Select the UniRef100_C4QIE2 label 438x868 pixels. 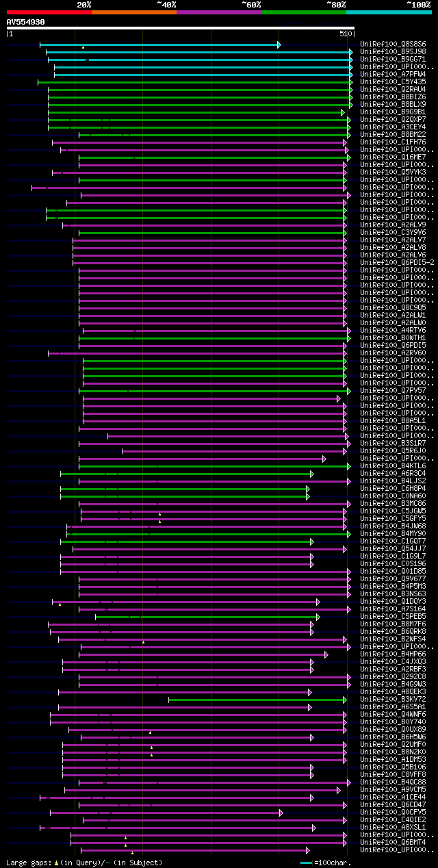tap(394, 820)
